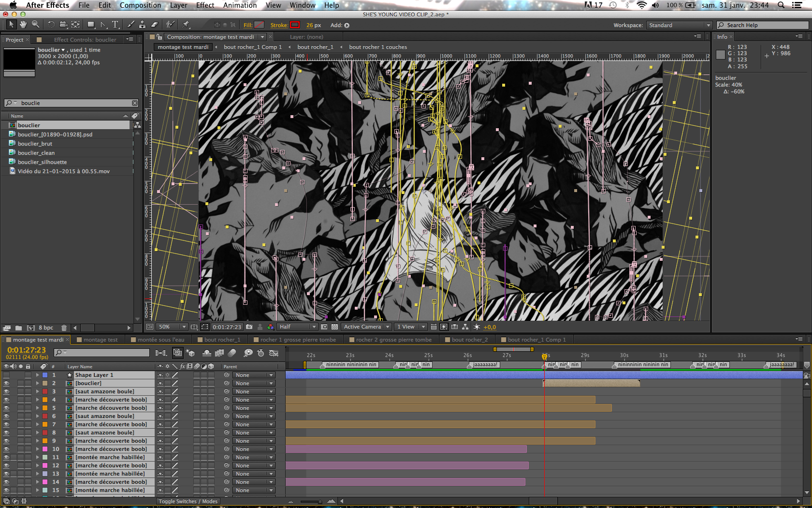Click Toggle Switches / Modes button
The image size is (812, 508).
[x=188, y=501]
